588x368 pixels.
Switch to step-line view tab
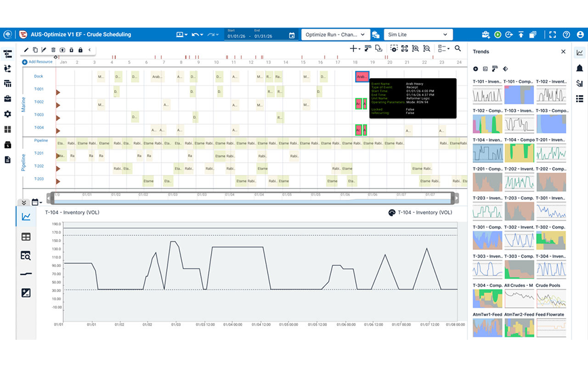click(26, 274)
